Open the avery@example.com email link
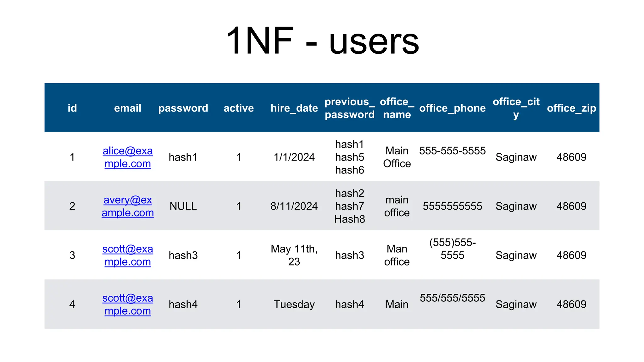Viewport: 644px width, 362px height. tap(128, 206)
